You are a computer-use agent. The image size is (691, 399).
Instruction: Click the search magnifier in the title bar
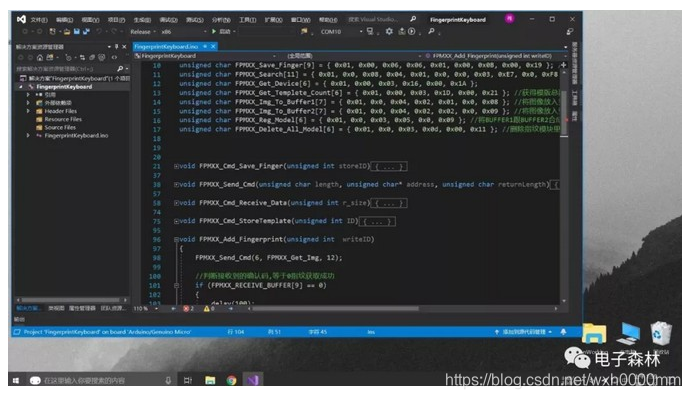click(413, 19)
